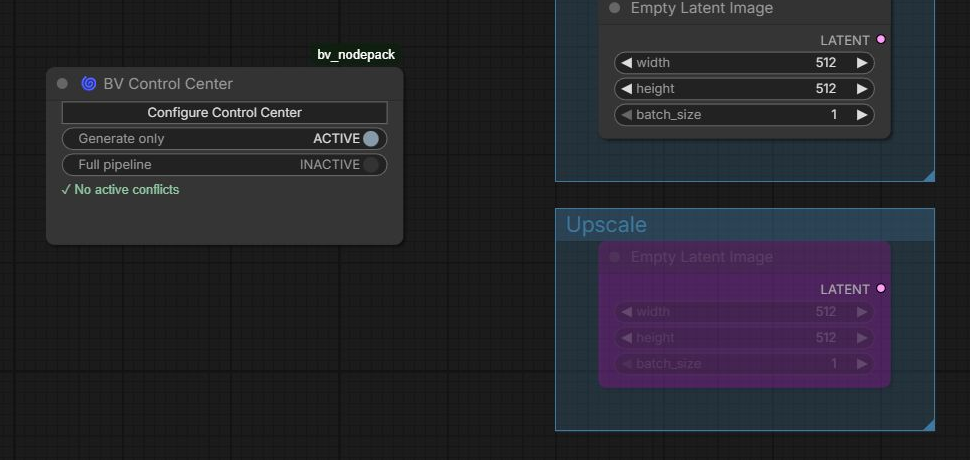This screenshot has width=970, height=460.
Task: Decrease batch_size on the gray Empty Latent Image node
Action: [627, 114]
